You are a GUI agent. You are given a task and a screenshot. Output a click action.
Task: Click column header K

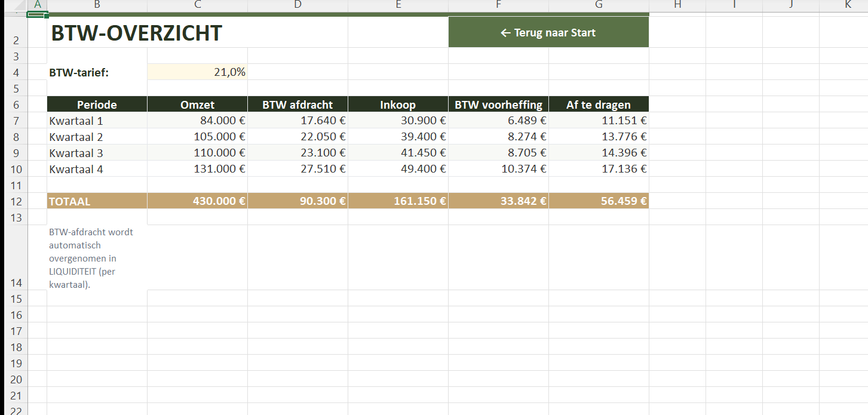coord(848,5)
